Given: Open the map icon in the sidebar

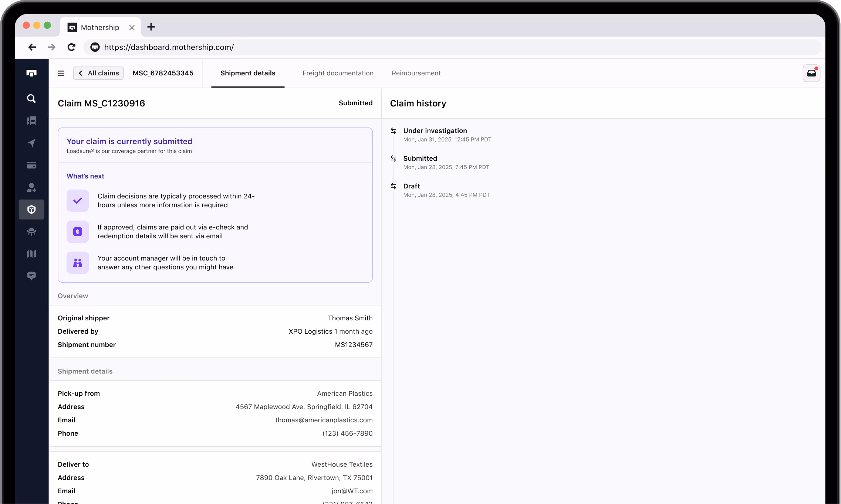Looking at the screenshot, I should click(31, 254).
